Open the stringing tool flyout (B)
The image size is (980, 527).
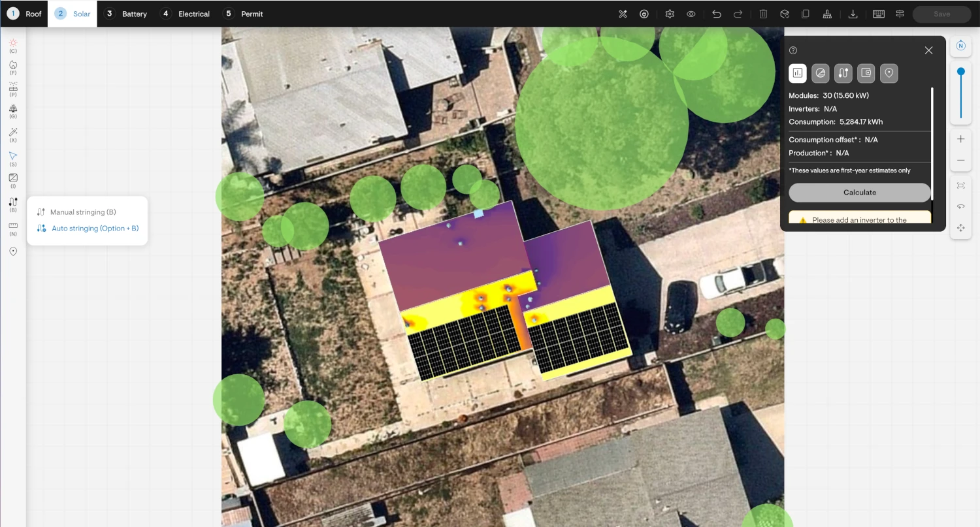[13, 202]
